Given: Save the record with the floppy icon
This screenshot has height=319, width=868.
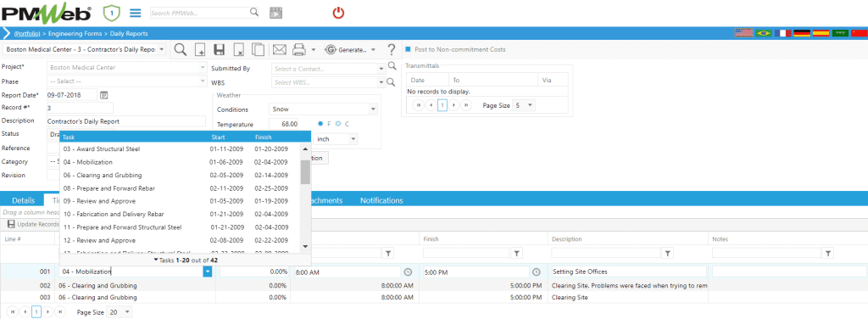Looking at the screenshot, I should 220,50.
